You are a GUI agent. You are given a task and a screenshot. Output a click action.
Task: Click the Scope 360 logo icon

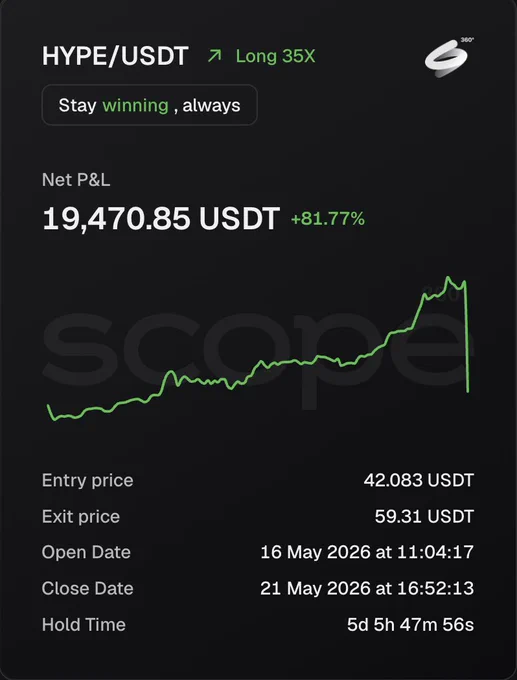449,58
